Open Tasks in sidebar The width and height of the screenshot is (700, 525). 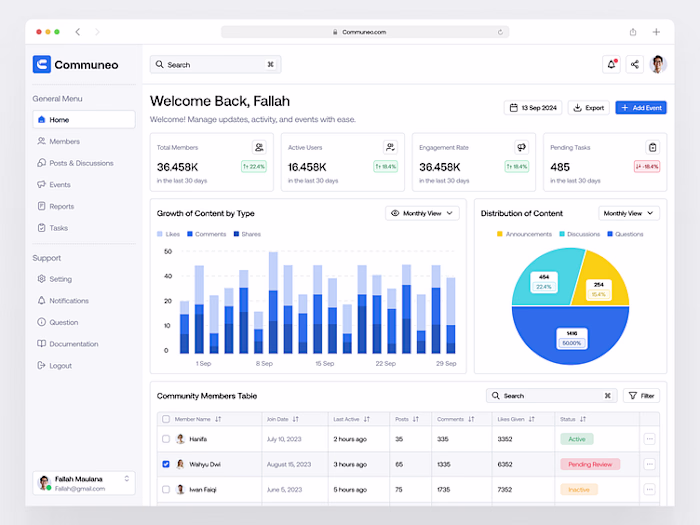[84, 228]
